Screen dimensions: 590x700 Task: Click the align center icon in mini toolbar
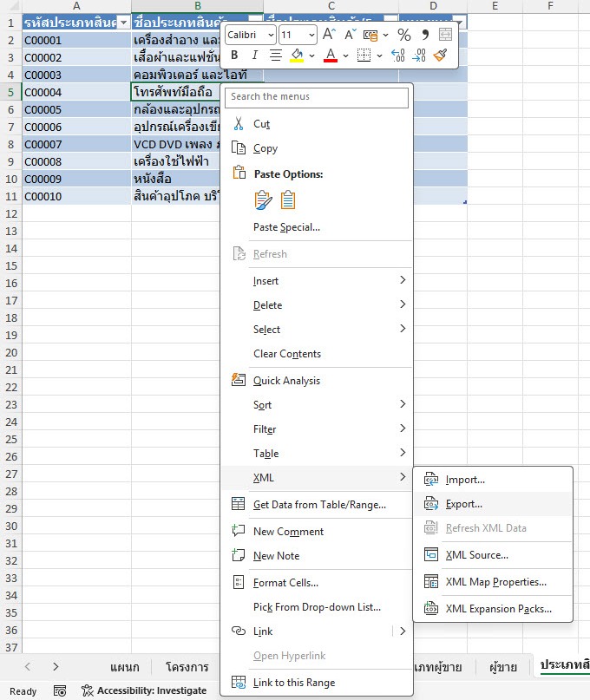[276, 56]
